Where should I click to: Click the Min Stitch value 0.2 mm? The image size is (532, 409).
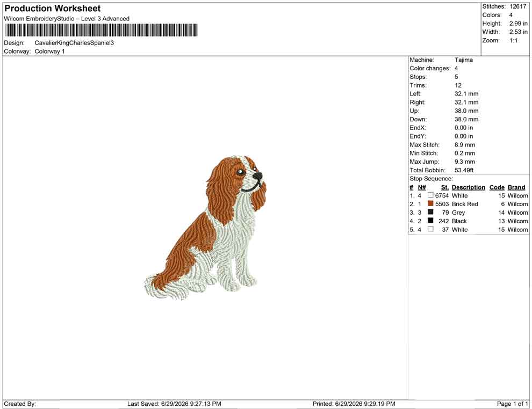click(465, 153)
